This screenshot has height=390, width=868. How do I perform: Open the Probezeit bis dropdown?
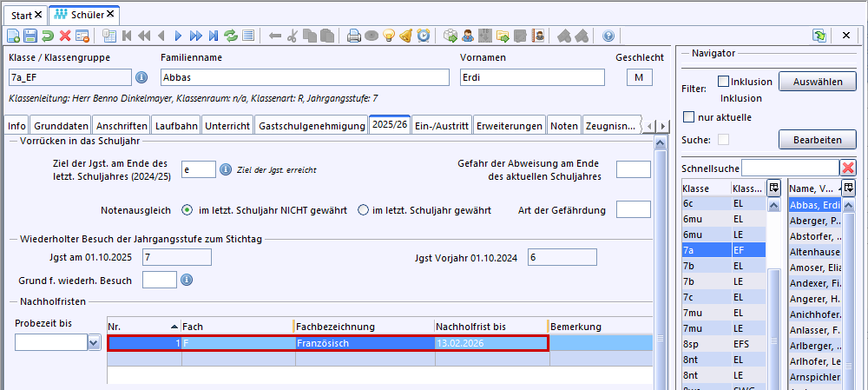(x=94, y=343)
